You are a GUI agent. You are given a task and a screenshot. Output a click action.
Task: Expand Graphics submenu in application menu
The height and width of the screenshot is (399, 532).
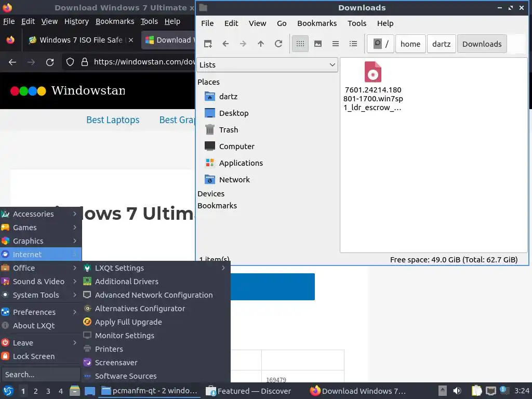tap(41, 241)
